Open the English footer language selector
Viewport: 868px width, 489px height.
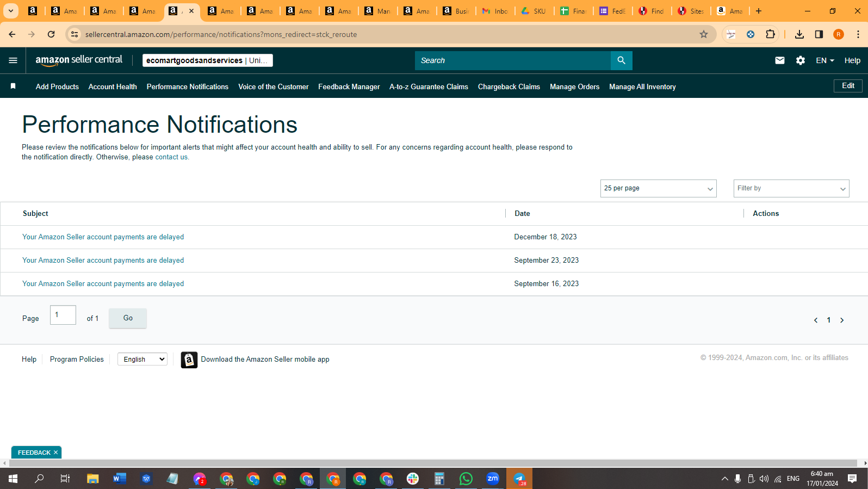142,359
